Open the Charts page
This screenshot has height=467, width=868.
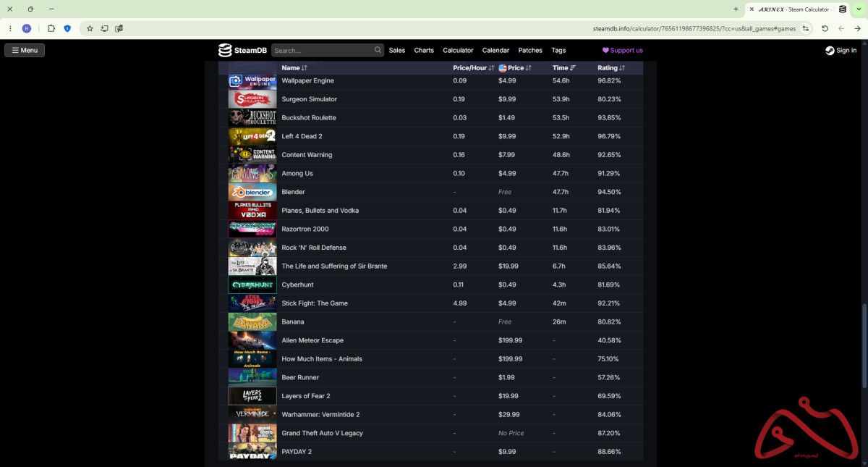(x=424, y=51)
